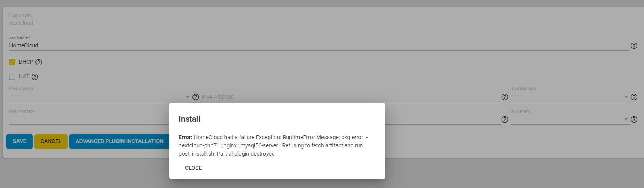Enable the NAT checkbox
Viewport: 644px width, 188px height.
pos(12,77)
